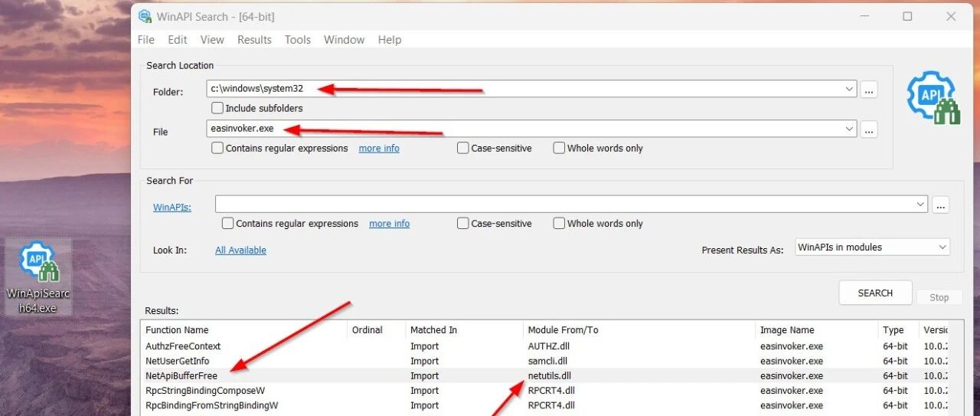Click the samcli.dll module cell
980x416 pixels.
click(547, 361)
